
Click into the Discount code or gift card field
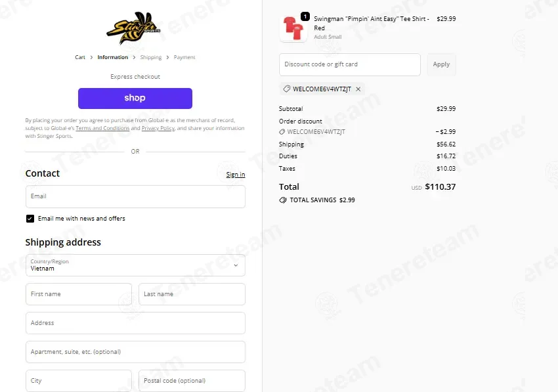[x=350, y=64]
